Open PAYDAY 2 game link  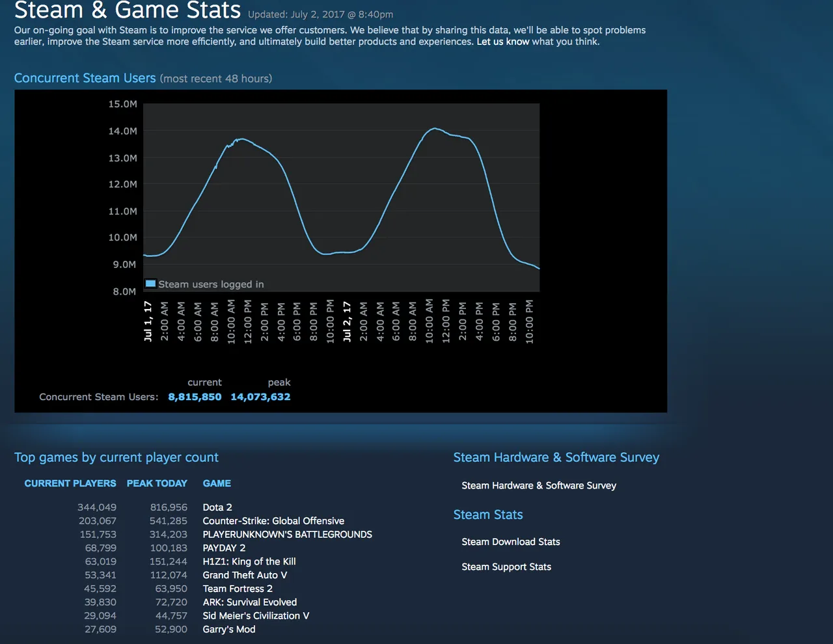[224, 548]
